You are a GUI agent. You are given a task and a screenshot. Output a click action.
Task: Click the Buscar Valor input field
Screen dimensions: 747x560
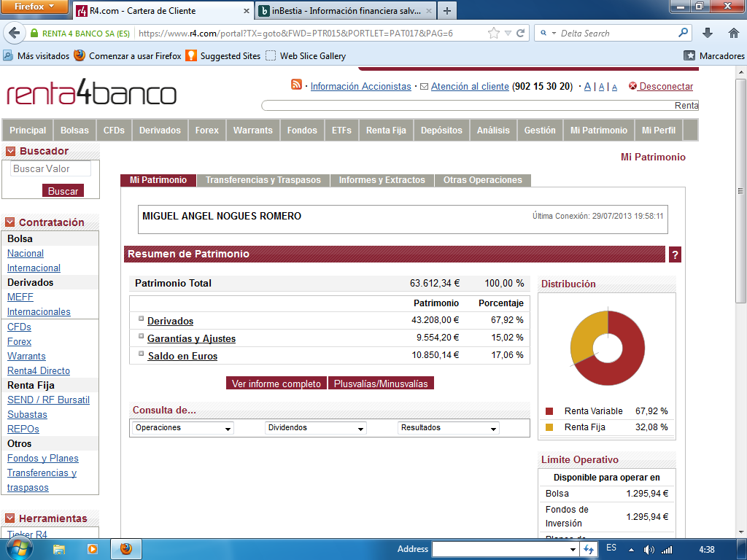tap(50, 168)
